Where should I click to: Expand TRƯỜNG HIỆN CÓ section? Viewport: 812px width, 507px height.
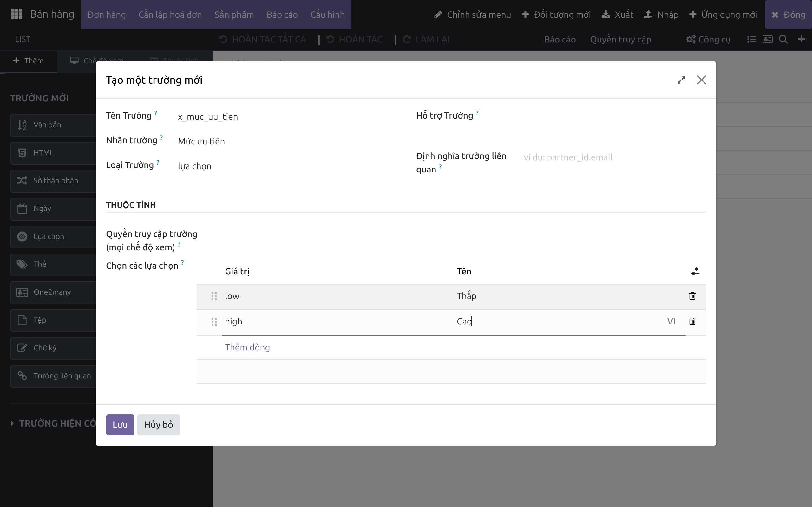point(54,423)
